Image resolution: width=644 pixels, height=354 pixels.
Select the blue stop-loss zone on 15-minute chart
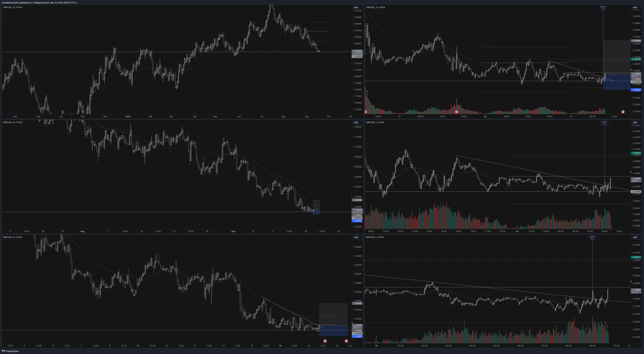(617, 83)
